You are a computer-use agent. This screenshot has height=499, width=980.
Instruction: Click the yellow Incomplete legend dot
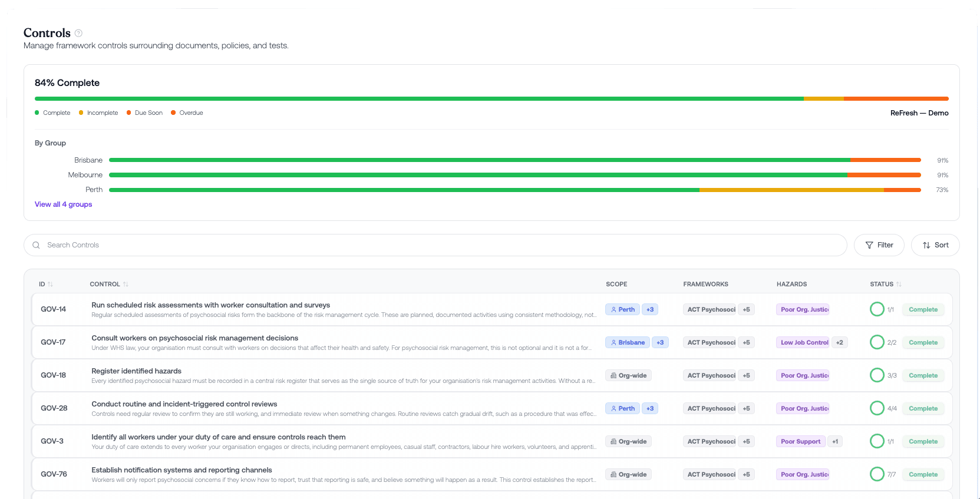click(81, 113)
